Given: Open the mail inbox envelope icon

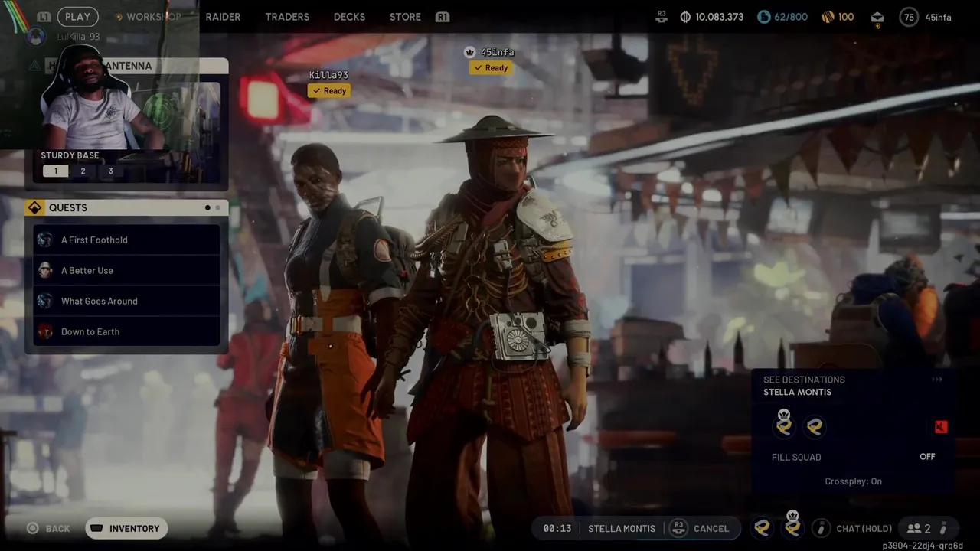Looking at the screenshot, I should click(877, 18).
